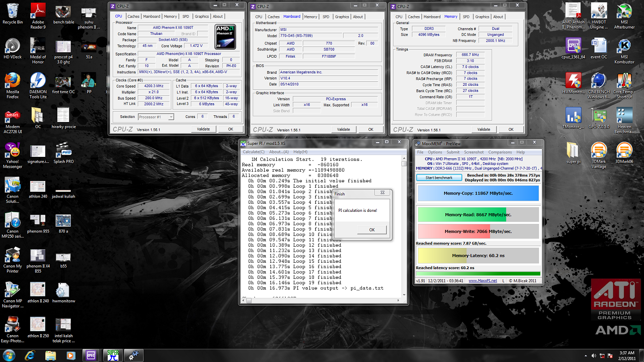The width and height of the screenshot is (644, 362).
Task: Click the Memory-Read result bar
Action: 478,215
